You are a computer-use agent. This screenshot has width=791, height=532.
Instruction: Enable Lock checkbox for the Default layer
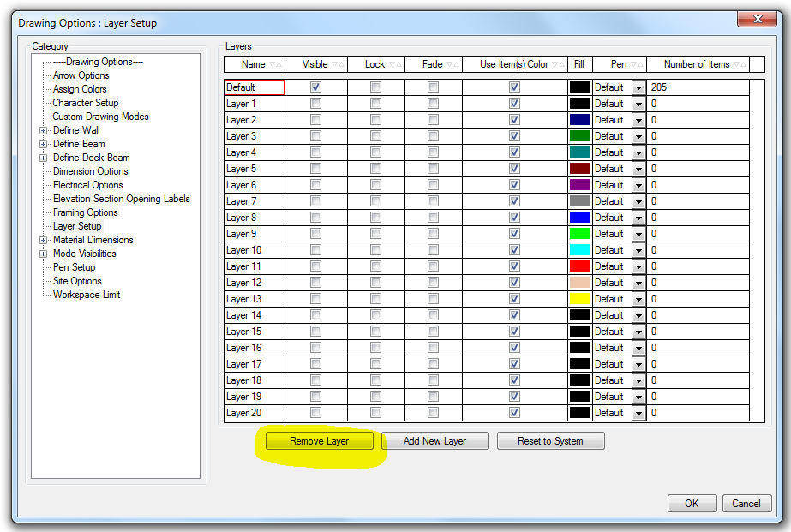(376, 87)
